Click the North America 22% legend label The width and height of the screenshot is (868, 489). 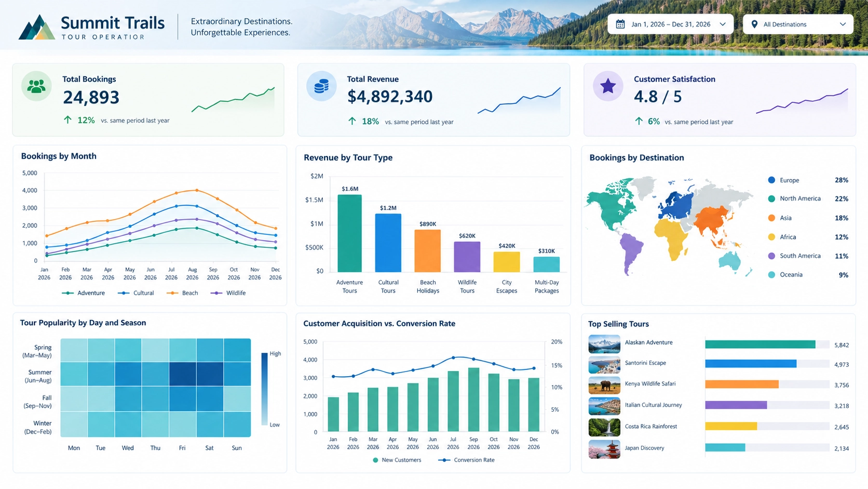800,199
